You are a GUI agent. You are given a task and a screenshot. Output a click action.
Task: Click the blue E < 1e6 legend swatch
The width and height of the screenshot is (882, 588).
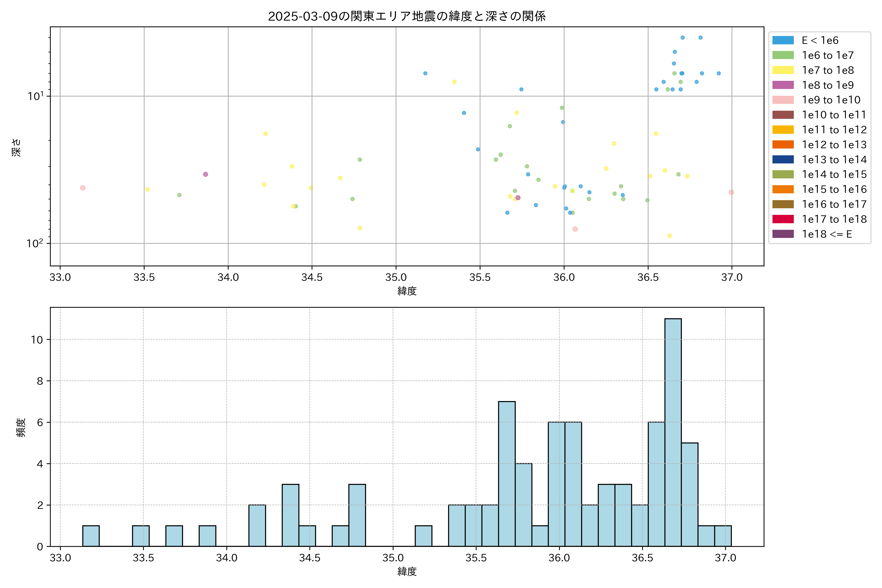point(783,40)
